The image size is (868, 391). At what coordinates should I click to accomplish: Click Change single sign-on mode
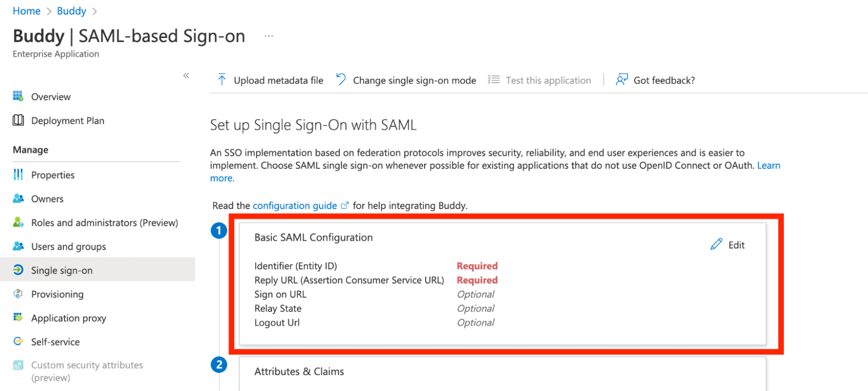[414, 80]
